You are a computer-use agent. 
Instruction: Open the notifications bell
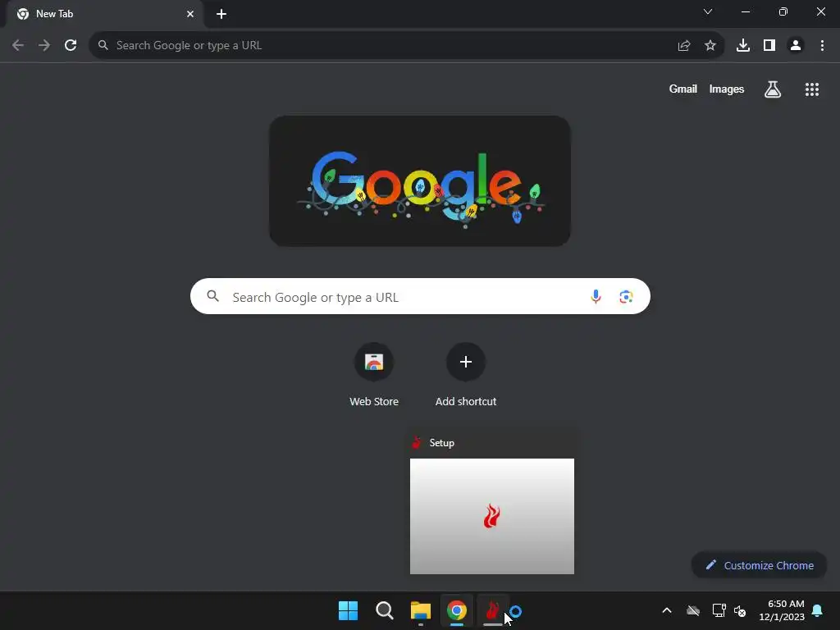coord(817,610)
